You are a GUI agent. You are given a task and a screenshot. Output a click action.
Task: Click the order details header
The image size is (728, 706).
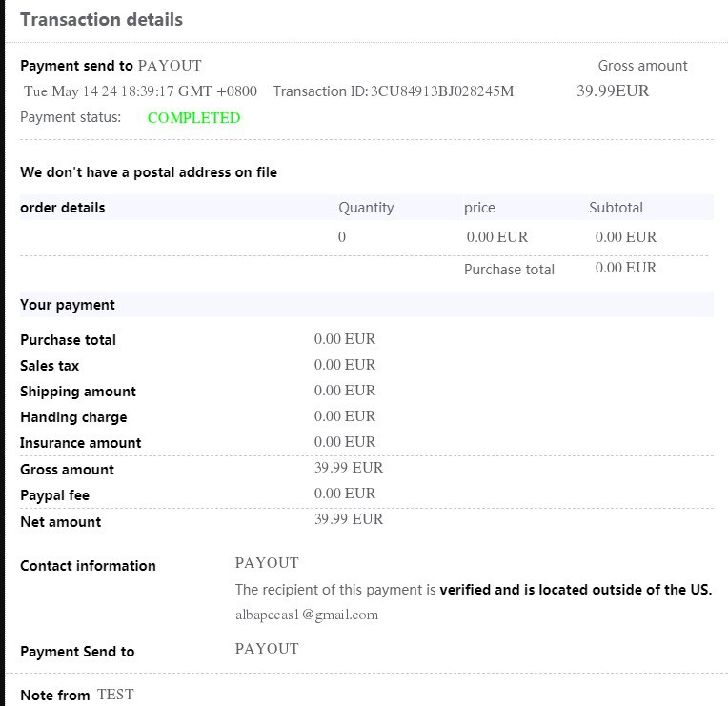point(63,208)
